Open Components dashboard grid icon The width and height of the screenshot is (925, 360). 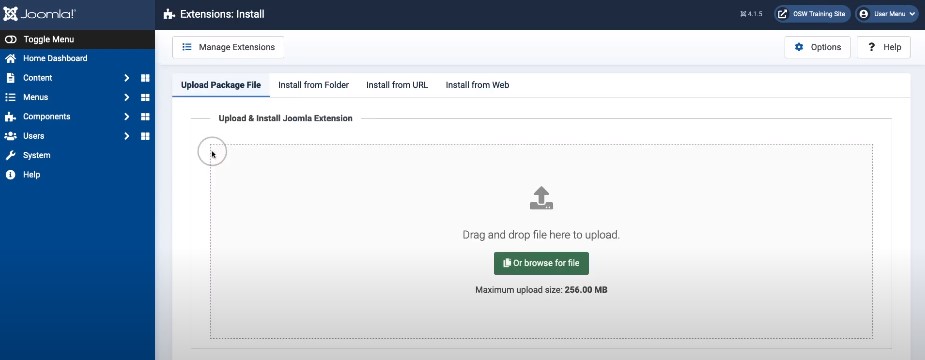click(x=145, y=117)
